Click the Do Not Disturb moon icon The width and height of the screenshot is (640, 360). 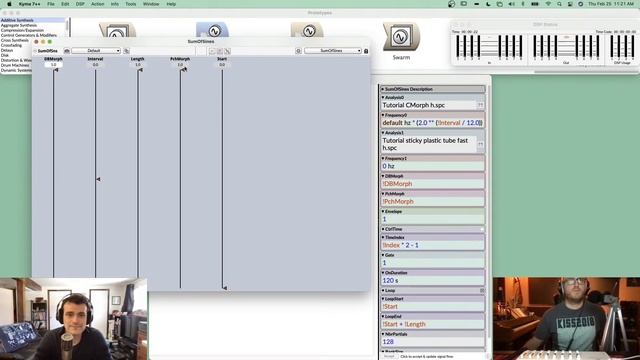click(488, 4)
